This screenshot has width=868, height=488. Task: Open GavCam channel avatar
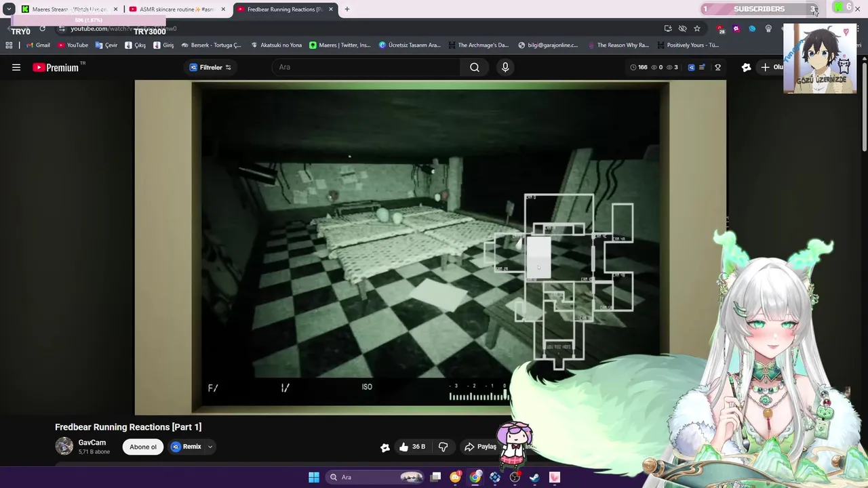pyautogui.click(x=64, y=446)
